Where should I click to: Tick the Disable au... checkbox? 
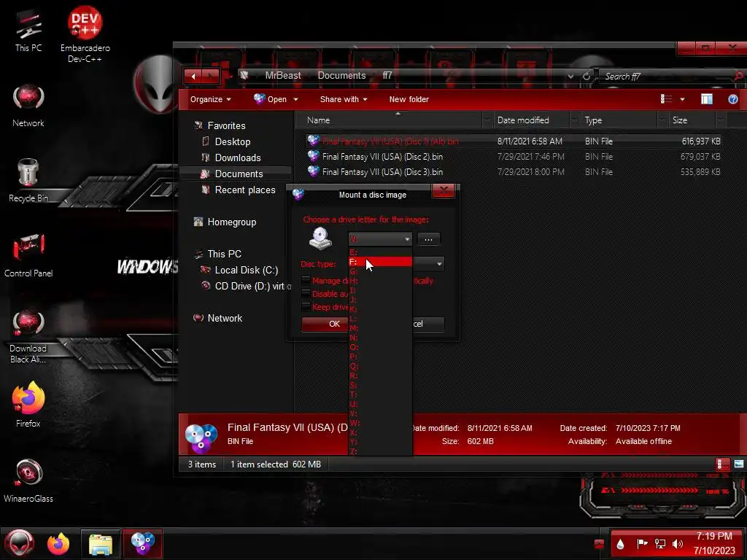[306, 294]
